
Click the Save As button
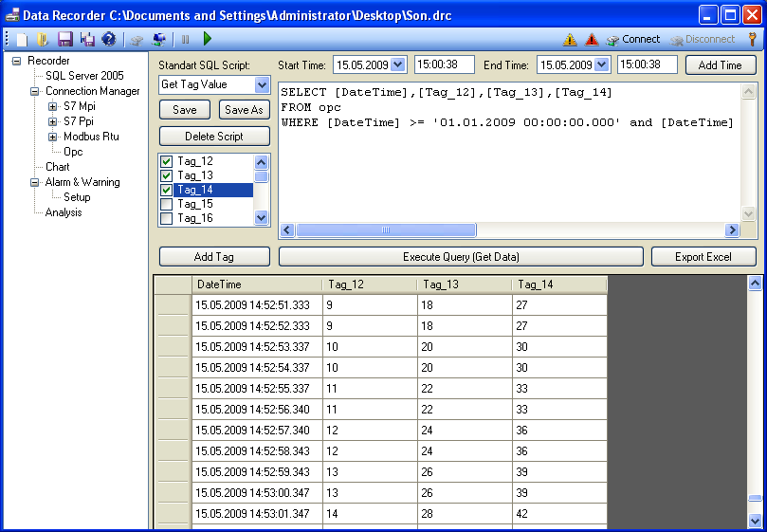point(244,110)
